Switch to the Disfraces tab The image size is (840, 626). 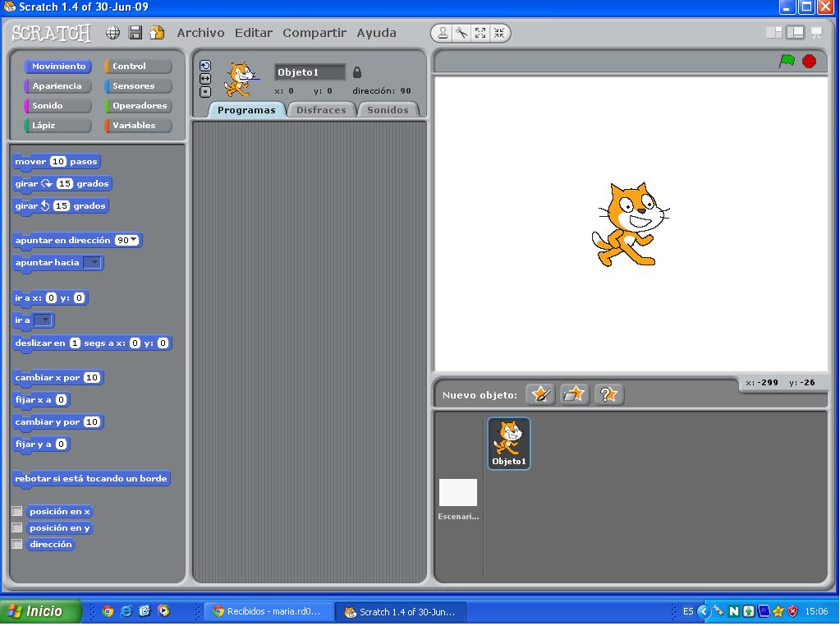[x=321, y=108]
